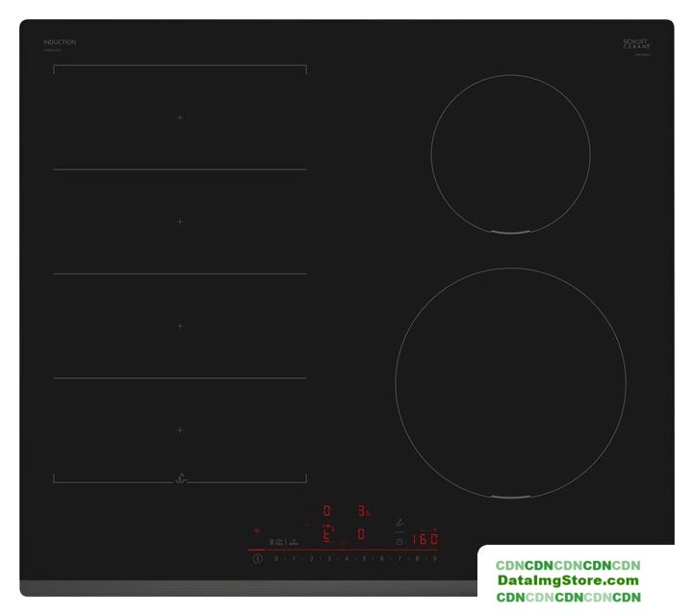
Task: Click the INDUCTION label text
Action: tap(60, 42)
